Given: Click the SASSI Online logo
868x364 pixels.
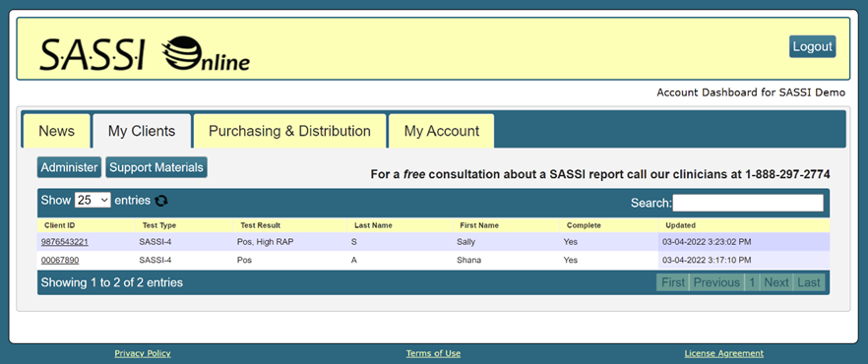Looking at the screenshot, I should coord(145,54).
